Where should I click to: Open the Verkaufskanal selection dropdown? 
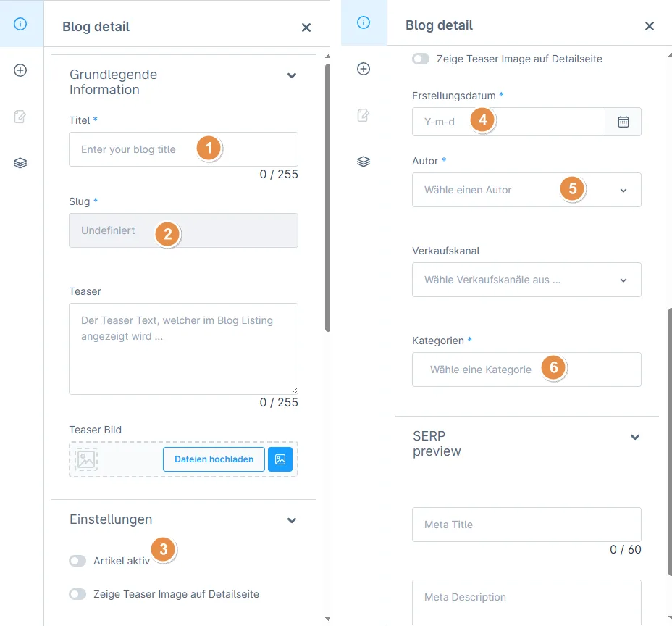click(526, 280)
